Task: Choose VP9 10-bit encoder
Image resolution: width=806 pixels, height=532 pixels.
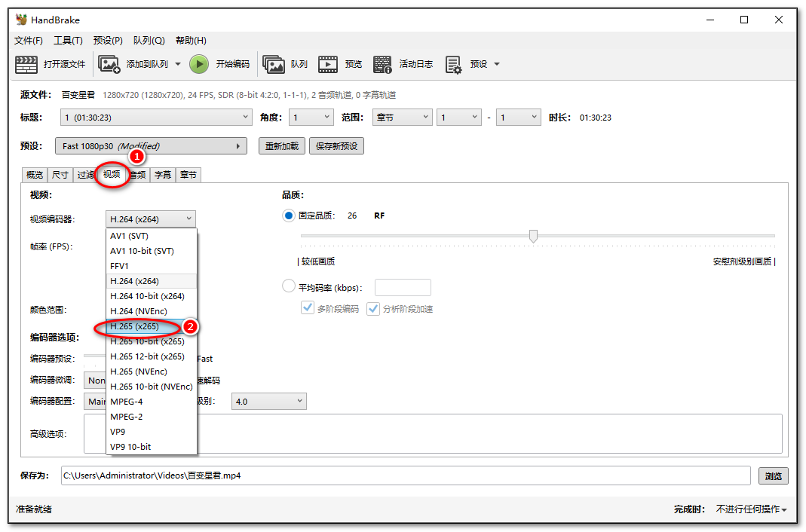Action: coord(151,447)
